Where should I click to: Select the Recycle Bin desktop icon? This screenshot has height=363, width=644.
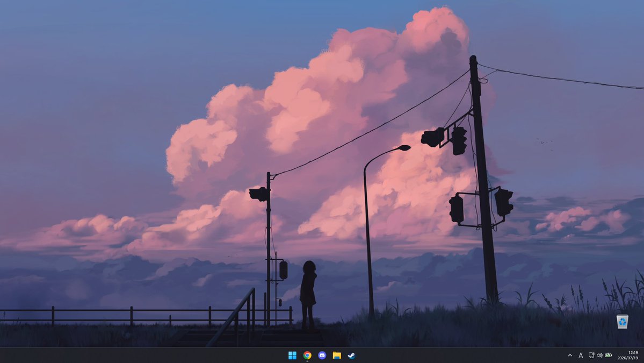pos(622,321)
